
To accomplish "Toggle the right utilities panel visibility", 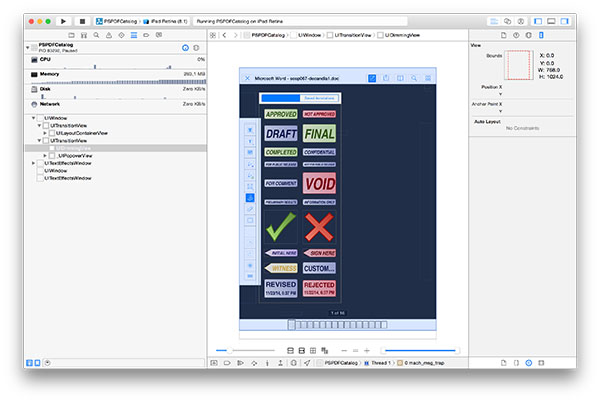I will 568,20.
